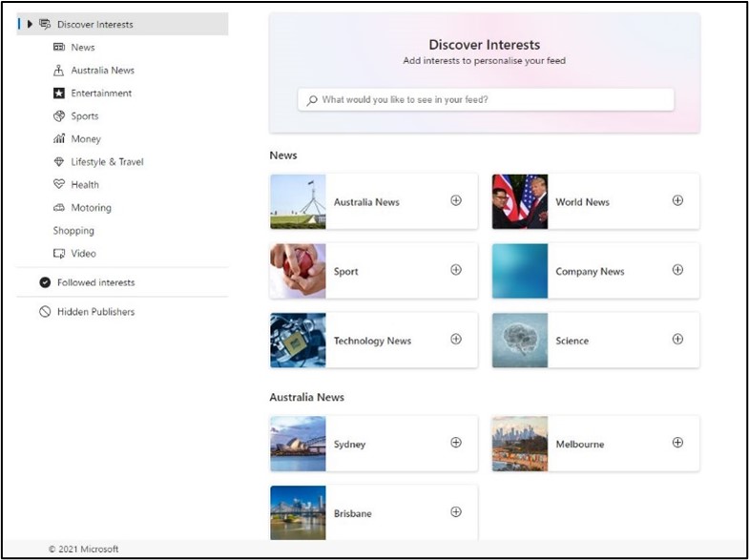Click the Brisbane bridge thumbnail
The height and width of the screenshot is (560, 749).
(x=298, y=512)
